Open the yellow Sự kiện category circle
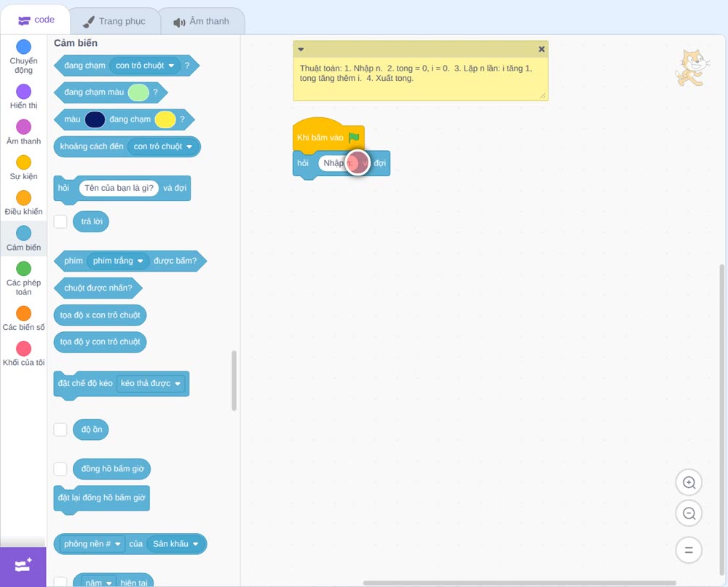 coord(24,162)
